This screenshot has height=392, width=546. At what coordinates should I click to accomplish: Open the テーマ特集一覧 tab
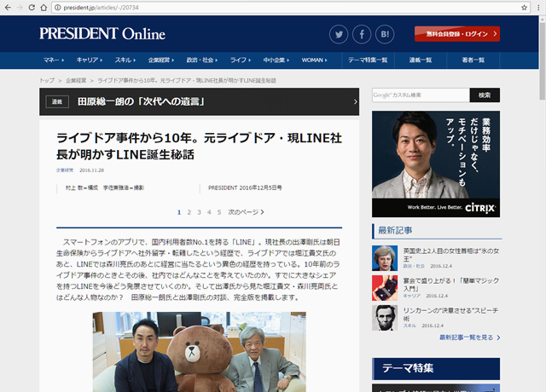[x=369, y=61]
